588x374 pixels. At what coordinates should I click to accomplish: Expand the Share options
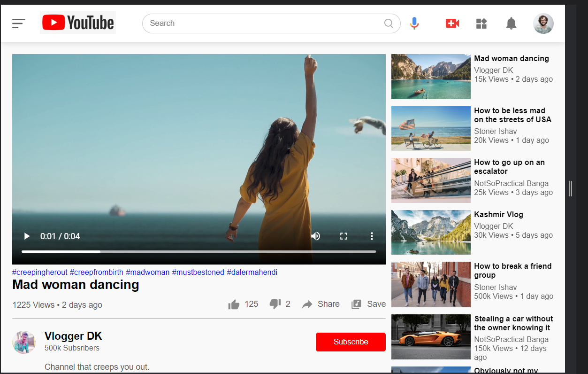click(321, 304)
